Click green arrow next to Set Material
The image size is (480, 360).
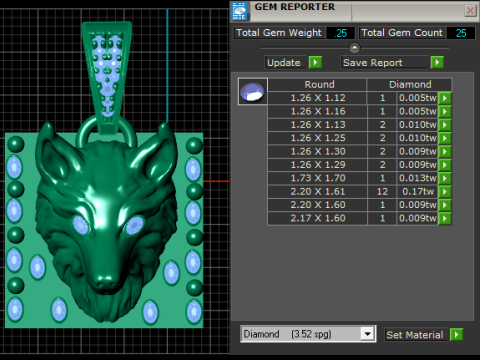[456, 334]
